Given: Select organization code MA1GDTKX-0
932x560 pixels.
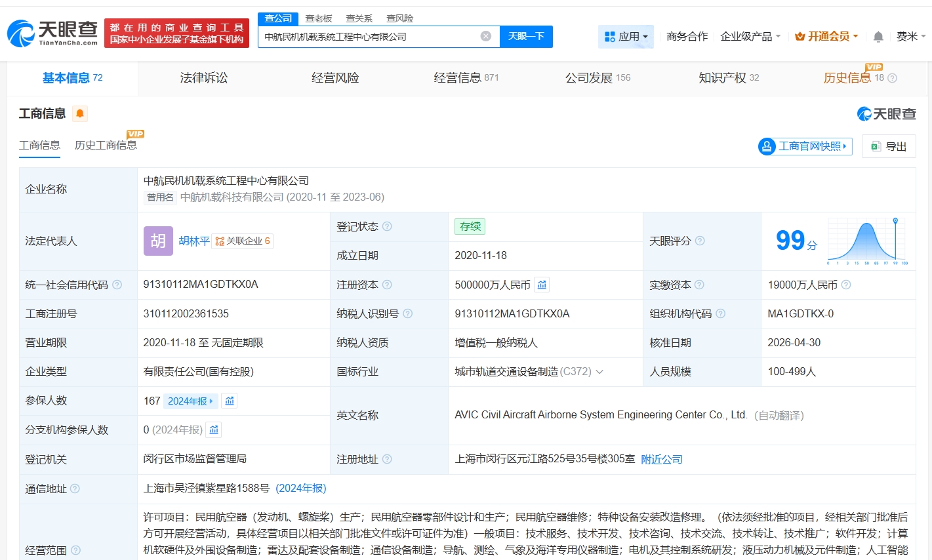Looking at the screenshot, I should (x=801, y=313).
